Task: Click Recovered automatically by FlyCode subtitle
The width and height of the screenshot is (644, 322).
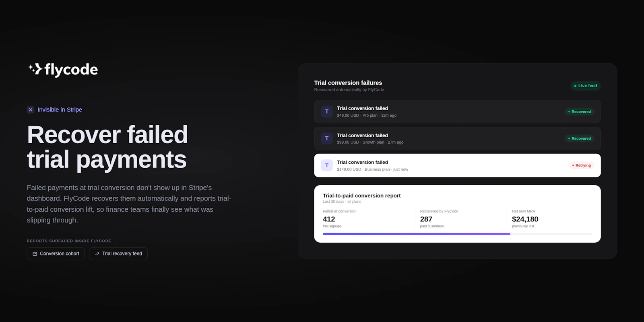Action: (349, 90)
